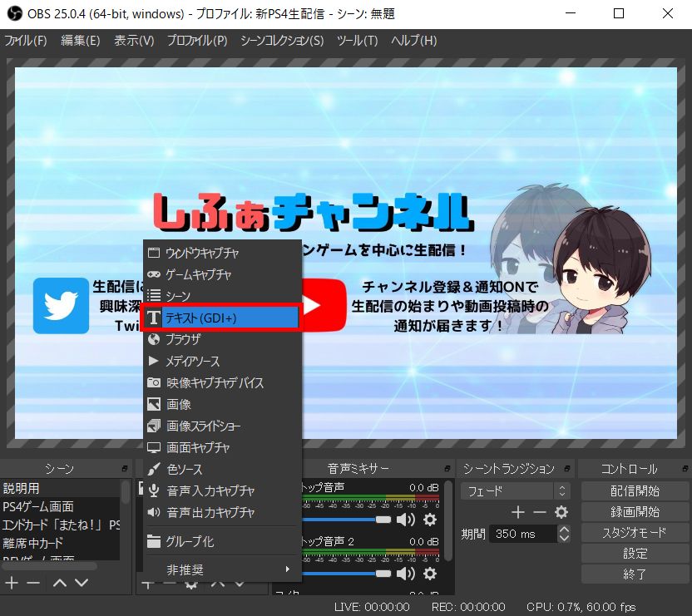Add a scene transition with plus icon

pos(517,512)
